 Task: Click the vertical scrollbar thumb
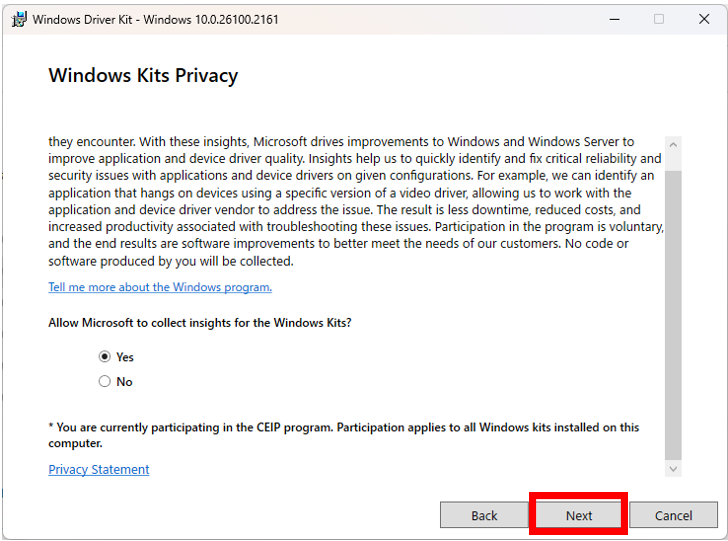point(673,310)
